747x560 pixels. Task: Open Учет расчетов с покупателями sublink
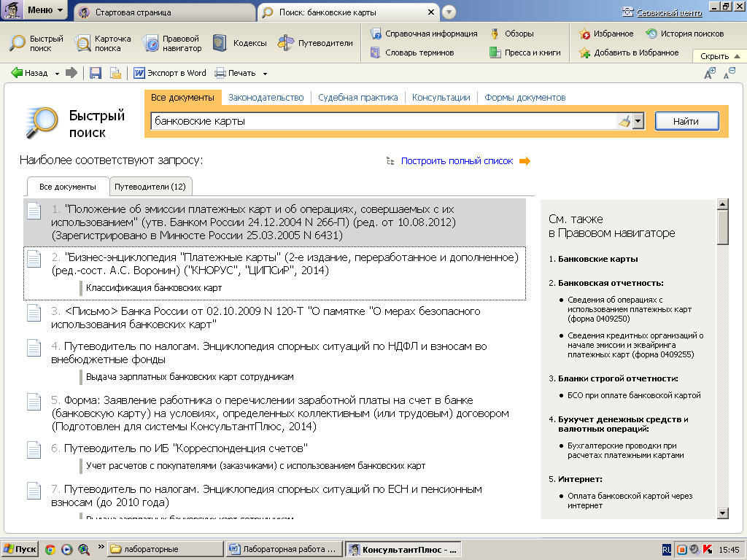(255, 466)
